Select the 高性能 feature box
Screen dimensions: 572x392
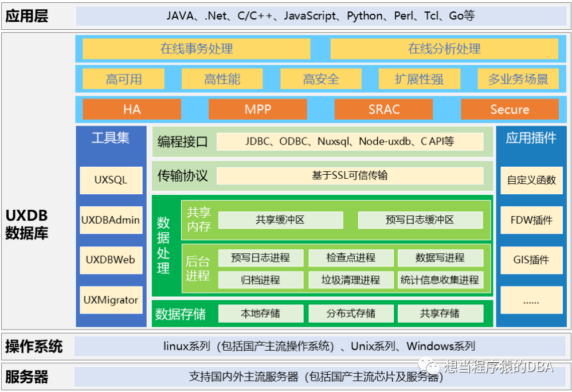click(x=222, y=79)
